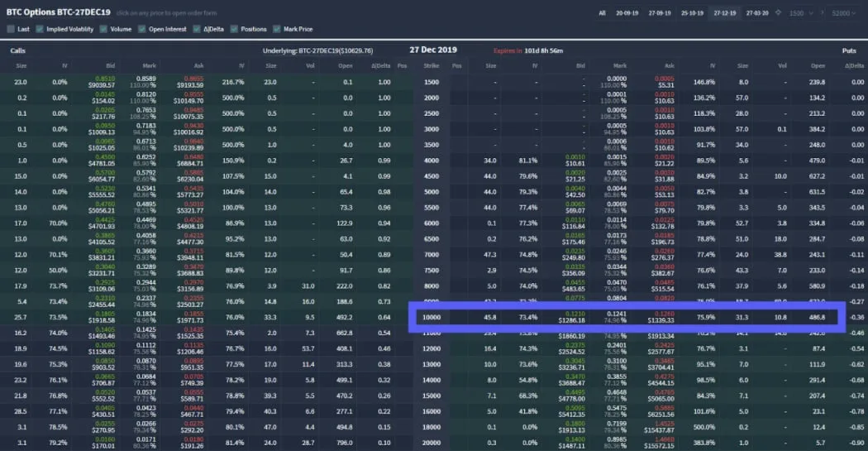Click call bid price $552.52
This screenshot has width=868, height=451.
pos(103,400)
